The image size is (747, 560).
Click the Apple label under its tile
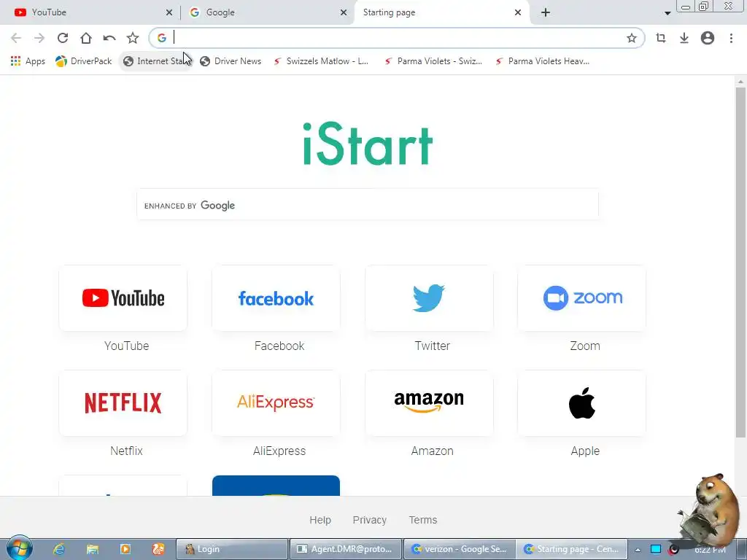pos(585,451)
